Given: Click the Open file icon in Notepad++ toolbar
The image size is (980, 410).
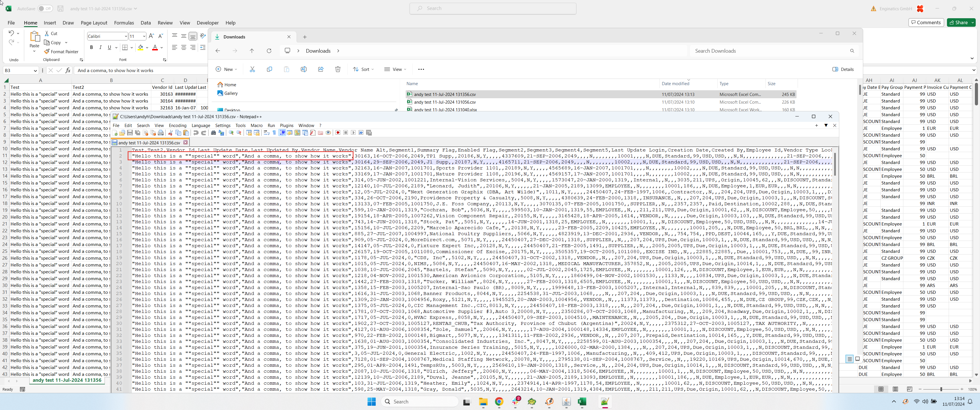Looking at the screenshot, I should pyautogui.click(x=122, y=133).
